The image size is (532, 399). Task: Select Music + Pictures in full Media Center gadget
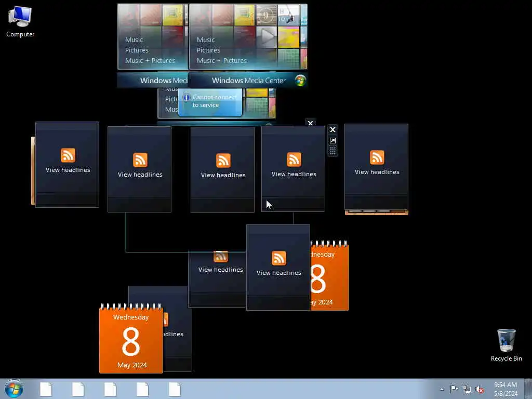221,60
